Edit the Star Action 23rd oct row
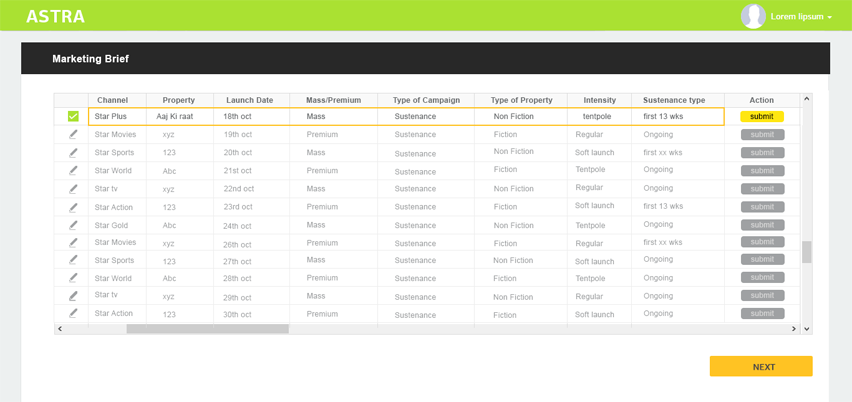Image resolution: width=852 pixels, height=402 pixels. (x=73, y=207)
